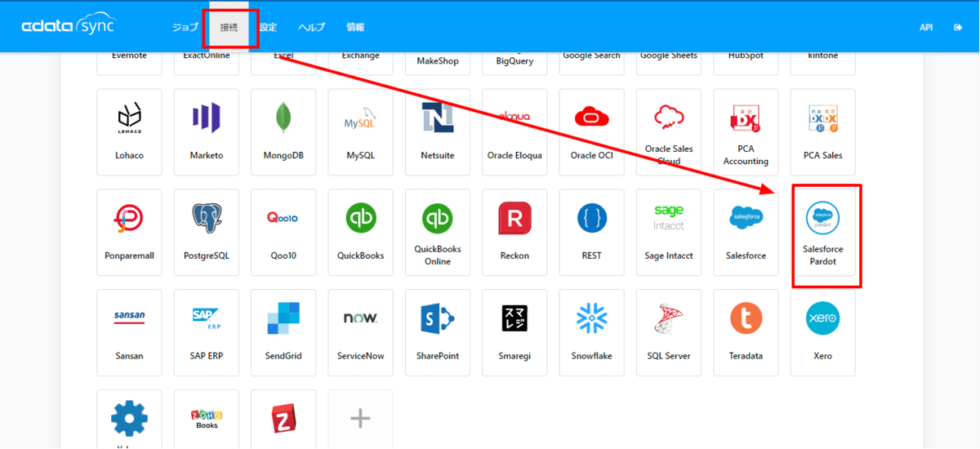Image resolution: width=980 pixels, height=449 pixels.
Task: Select the SAP ERP connector
Action: (x=206, y=333)
